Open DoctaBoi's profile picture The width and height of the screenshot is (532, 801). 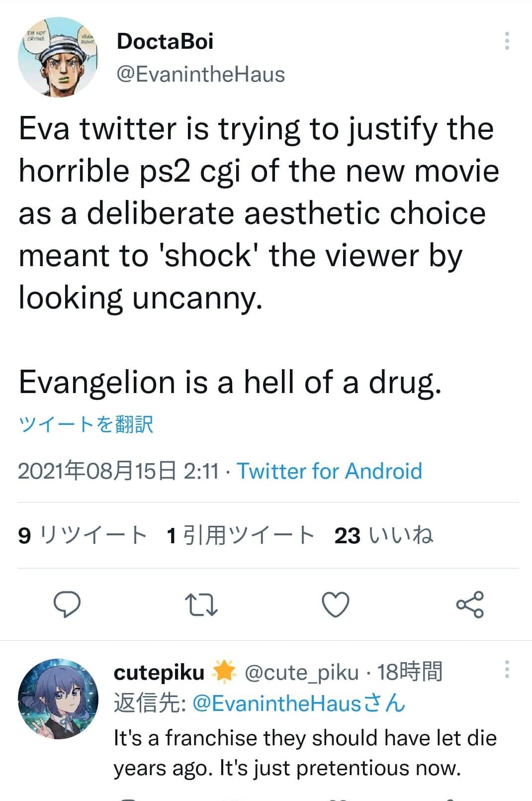(58, 57)
